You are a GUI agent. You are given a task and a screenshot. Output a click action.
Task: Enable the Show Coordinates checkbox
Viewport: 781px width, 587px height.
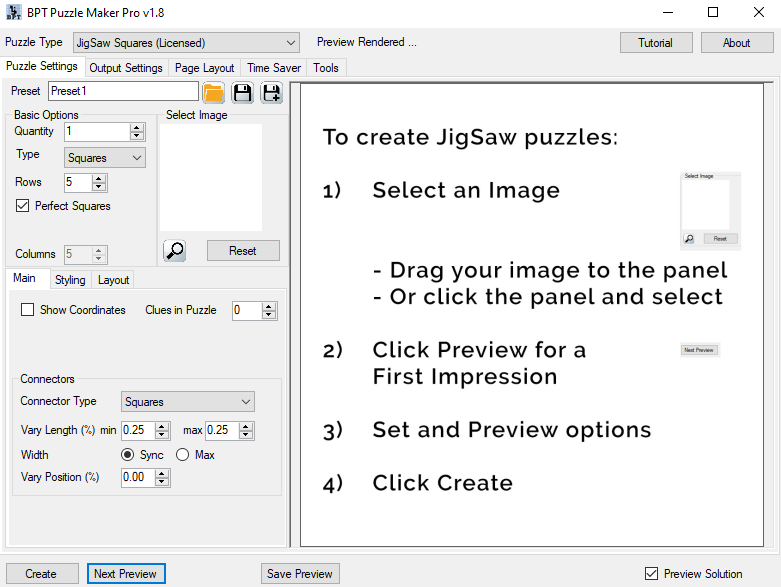tap(28, 310)
